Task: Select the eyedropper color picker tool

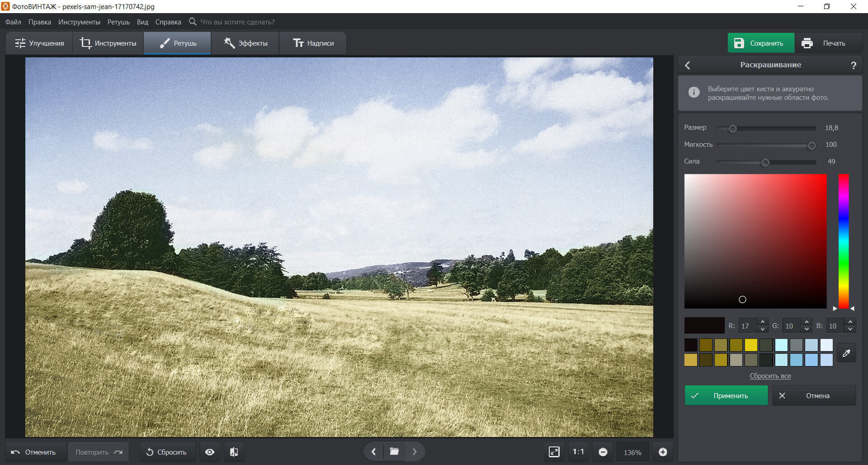Action: pos(846,353)
